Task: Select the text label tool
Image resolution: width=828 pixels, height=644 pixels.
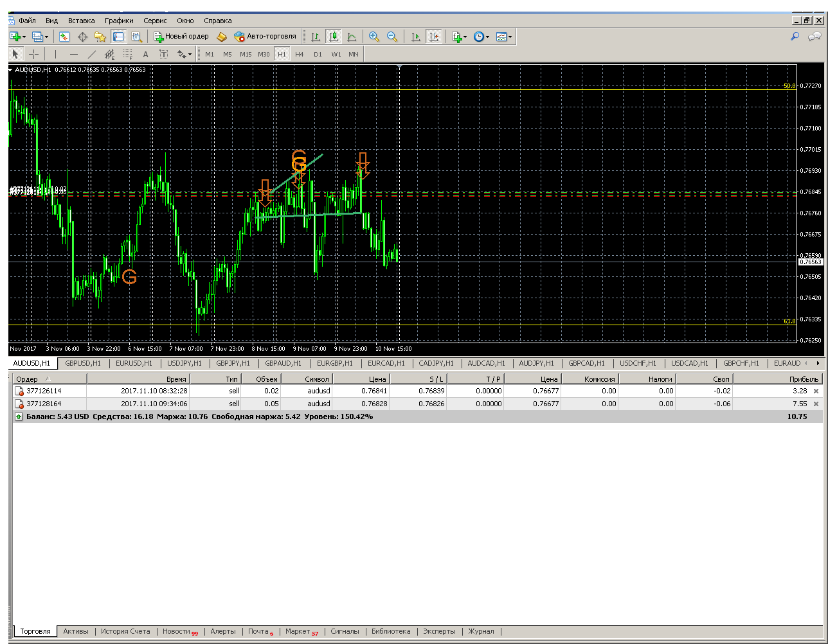Action: [163, 54]
